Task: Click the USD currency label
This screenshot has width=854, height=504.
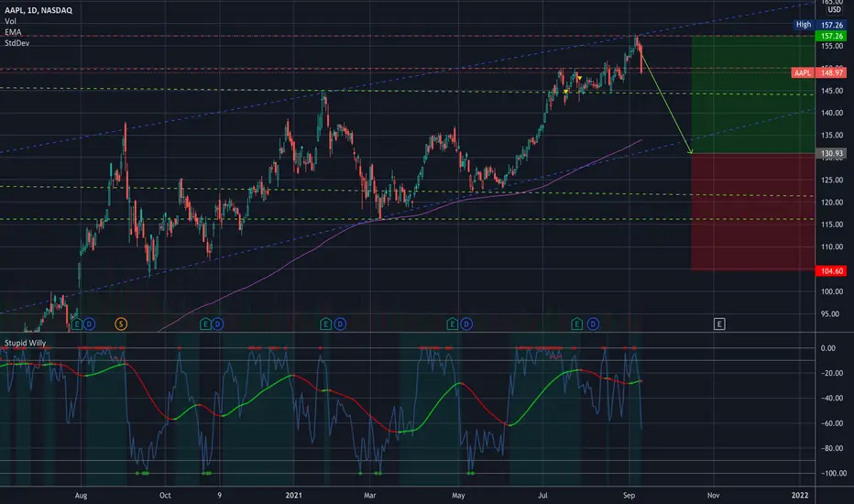Action: pyautogui.click(x=834, y=10)
